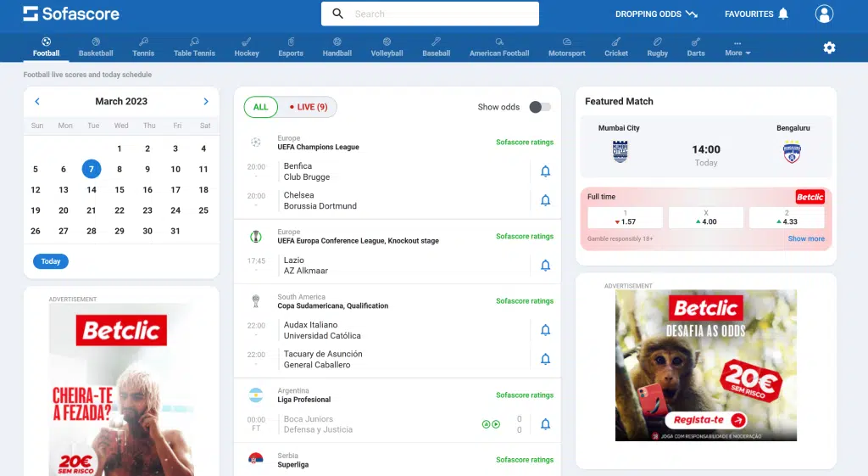
Task: Click Show more in odds box
Action: (x=806, y=238)
